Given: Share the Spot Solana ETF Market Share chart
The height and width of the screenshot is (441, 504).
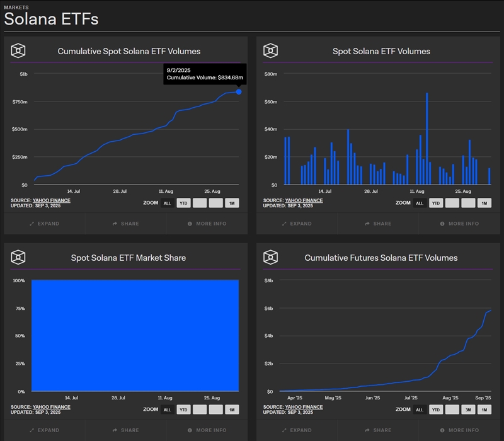Looking at the screenshot, I should (x=125, y=430).
